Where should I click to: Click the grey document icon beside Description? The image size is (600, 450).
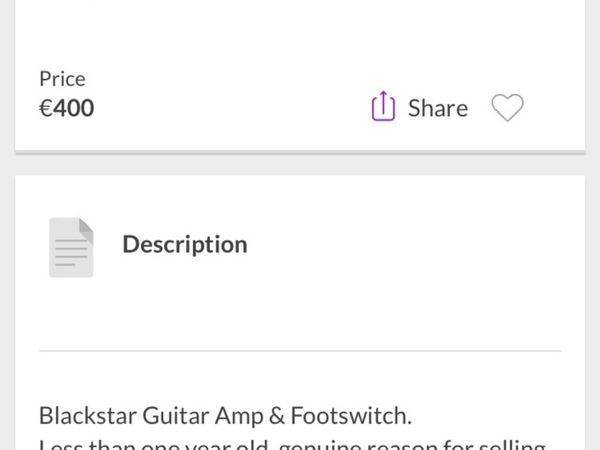pyautogui.click(x=71, y=246)
